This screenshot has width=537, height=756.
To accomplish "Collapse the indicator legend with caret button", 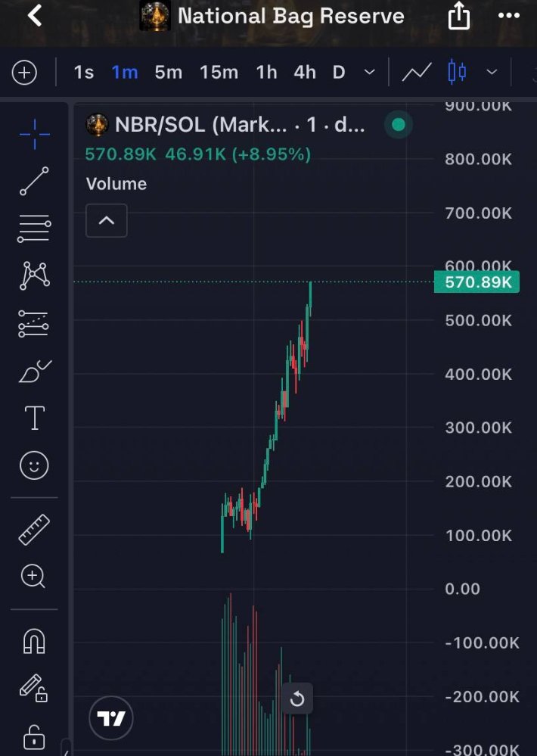I will click(x=107, y=221).
